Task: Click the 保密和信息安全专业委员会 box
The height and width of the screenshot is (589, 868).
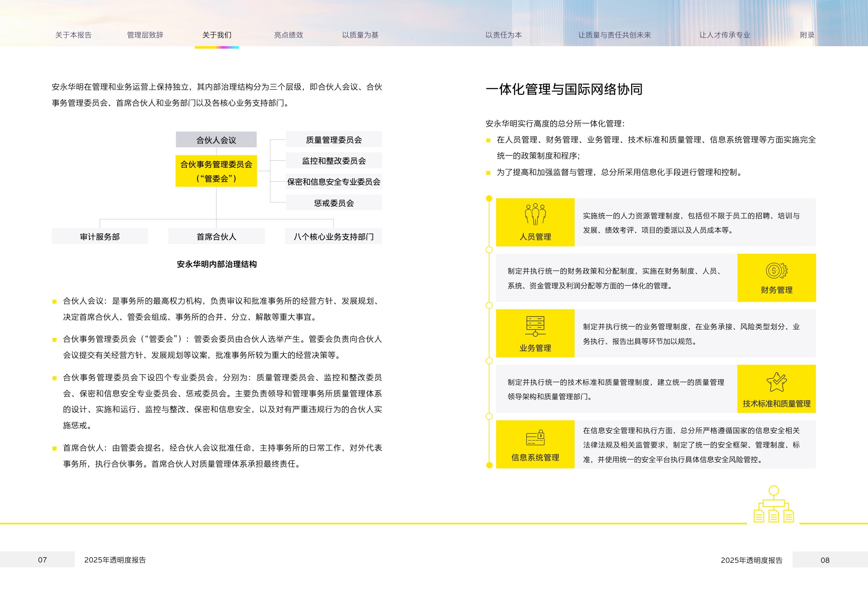Action: 333,182
